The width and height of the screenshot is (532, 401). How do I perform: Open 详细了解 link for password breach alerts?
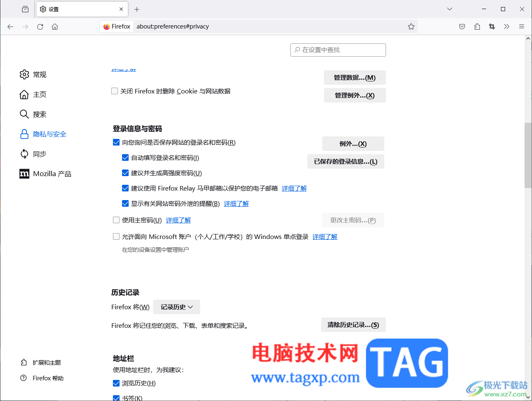[x=236, y=204]
